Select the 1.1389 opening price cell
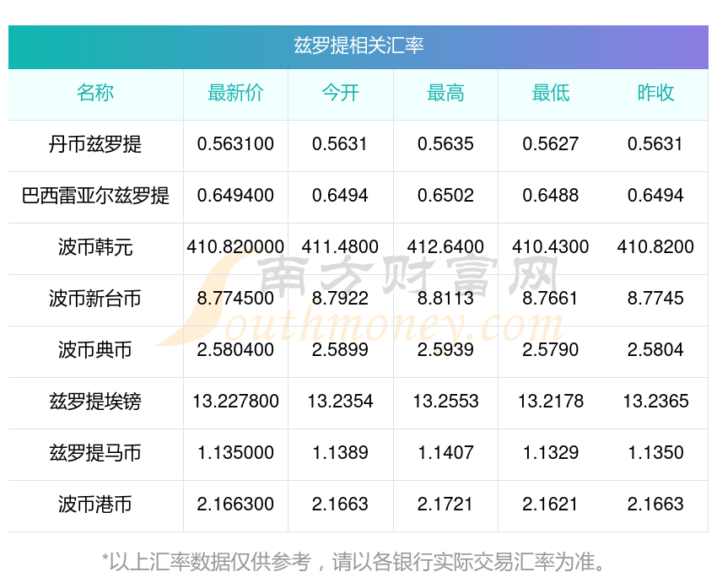The height and width of the screenshot is (588, 717). 340,453
